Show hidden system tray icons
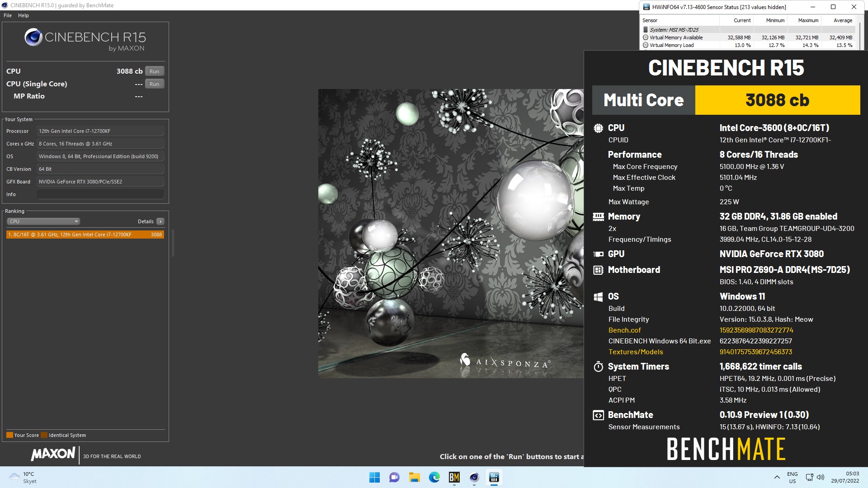This screenshot has width=868, height=488. coord(777,478)
